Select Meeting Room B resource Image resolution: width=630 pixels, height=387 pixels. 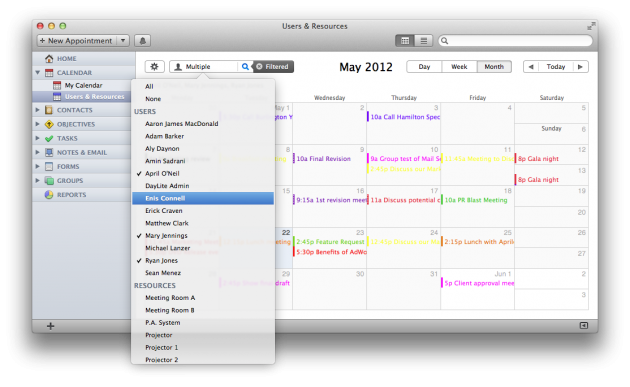(x=203, y=310)
